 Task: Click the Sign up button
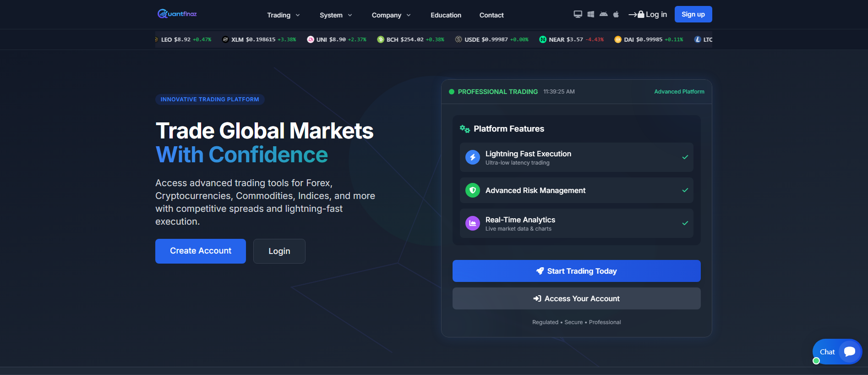(x=693, y=14)
